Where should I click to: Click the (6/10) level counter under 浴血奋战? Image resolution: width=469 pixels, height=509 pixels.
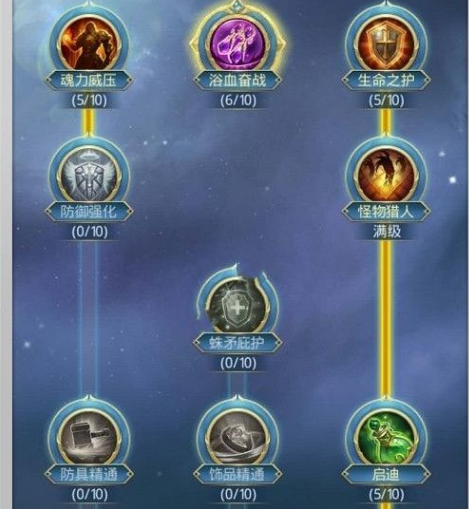(238, 100)
